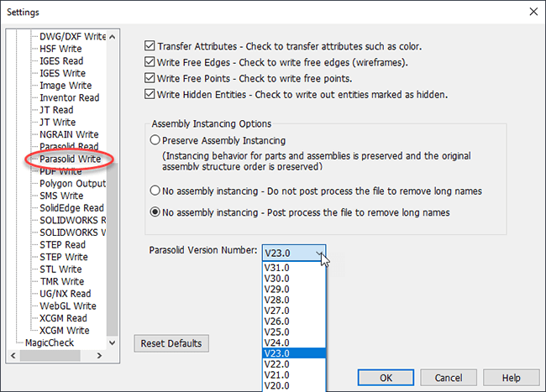
Task: Select Preserve Assembly Instancing radio button
Action: coord(155,140)
